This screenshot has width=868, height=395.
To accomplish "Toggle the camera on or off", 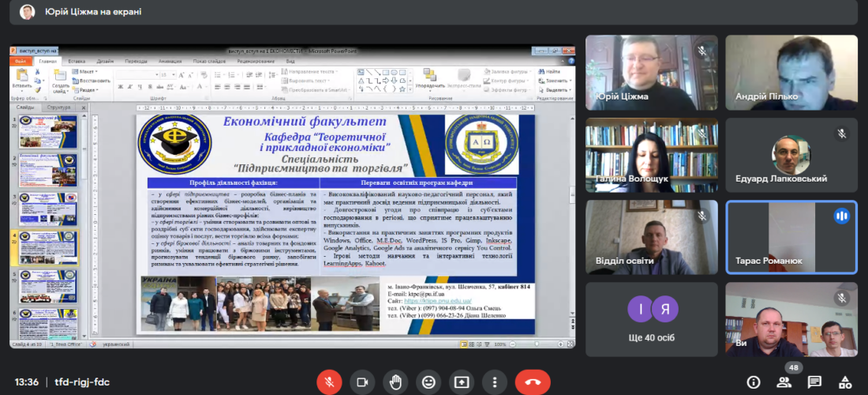I will click(x=362, y=382).
